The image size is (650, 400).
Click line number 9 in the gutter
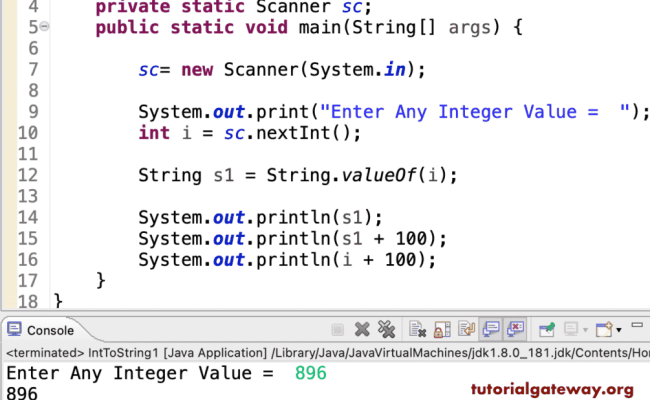(33, 112)
